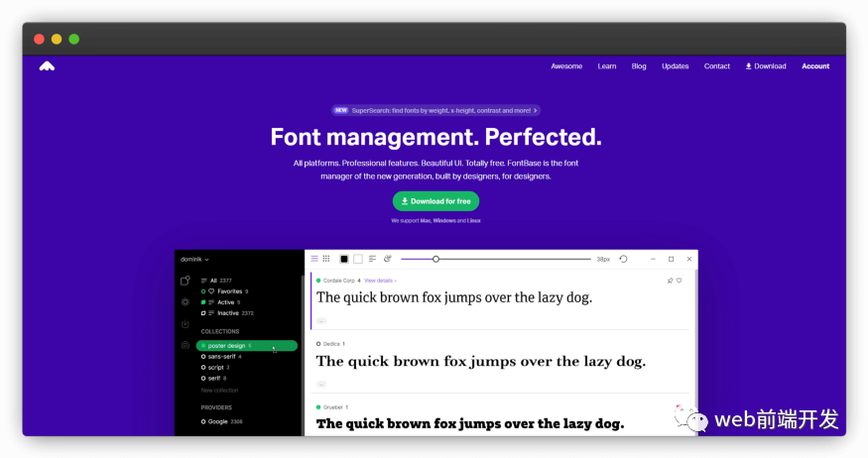Screen dimensions: 868x458
Task: Switch to grid view in FontBase toolbar
Action: click(326, 259)
